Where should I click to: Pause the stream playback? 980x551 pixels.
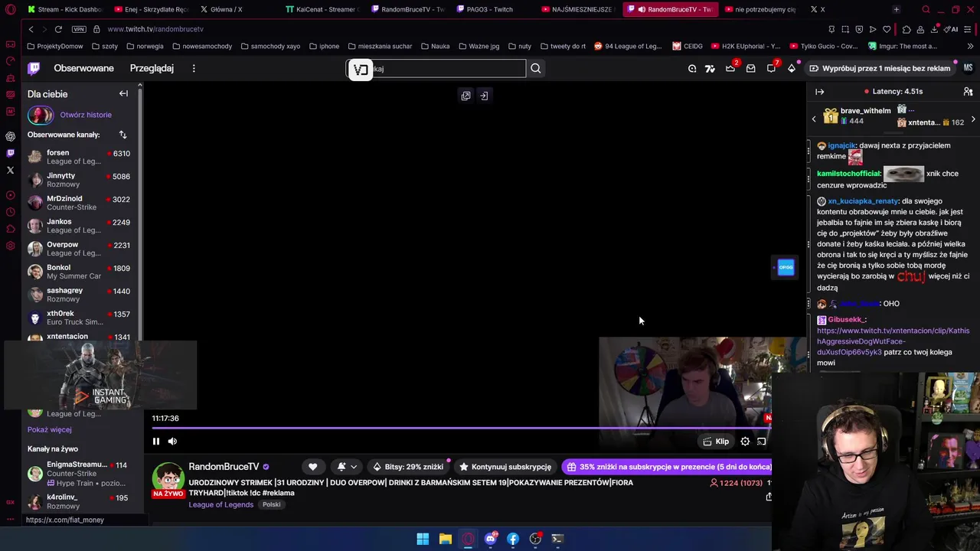pyautogui.click(x=155, y=441)
